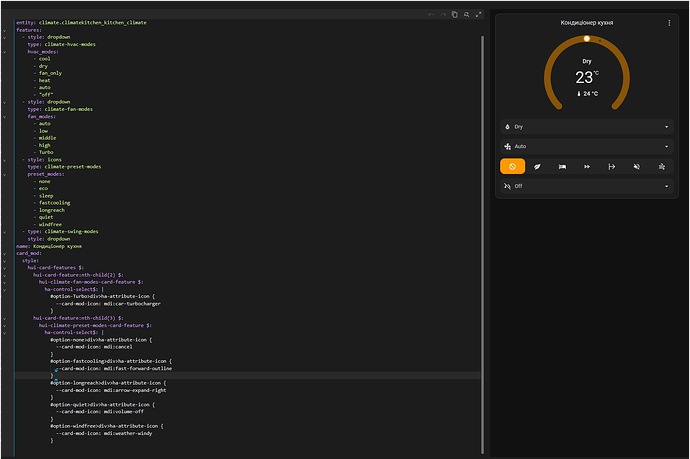The height and width of the screenshot is (459, 690).
Task: Click the '- Turbo' fan mode entry
Action: point(44,152)
